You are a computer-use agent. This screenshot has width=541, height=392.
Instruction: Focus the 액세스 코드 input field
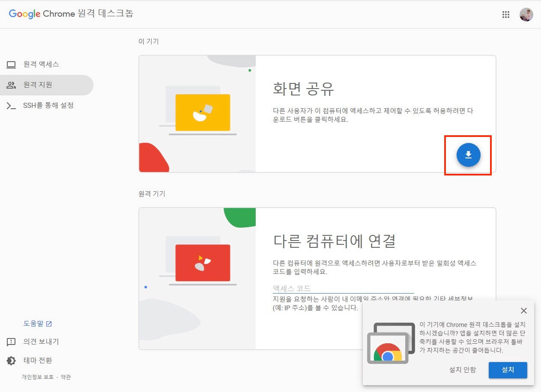(344, 288)
